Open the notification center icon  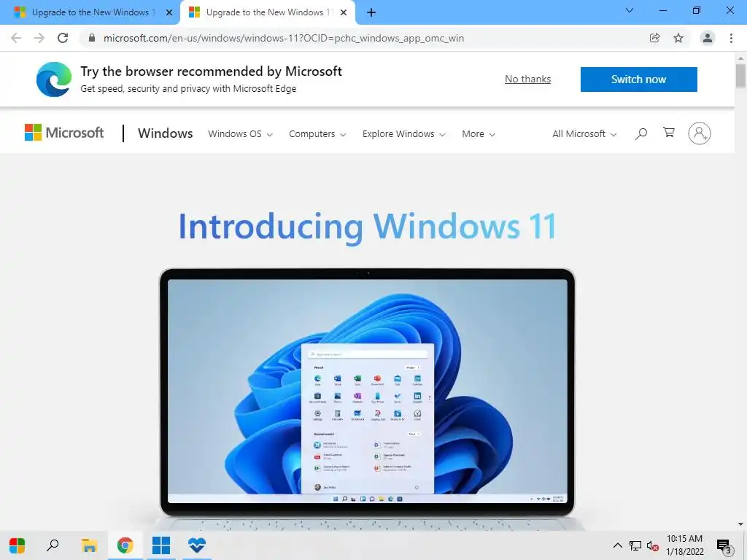point(724,547)
